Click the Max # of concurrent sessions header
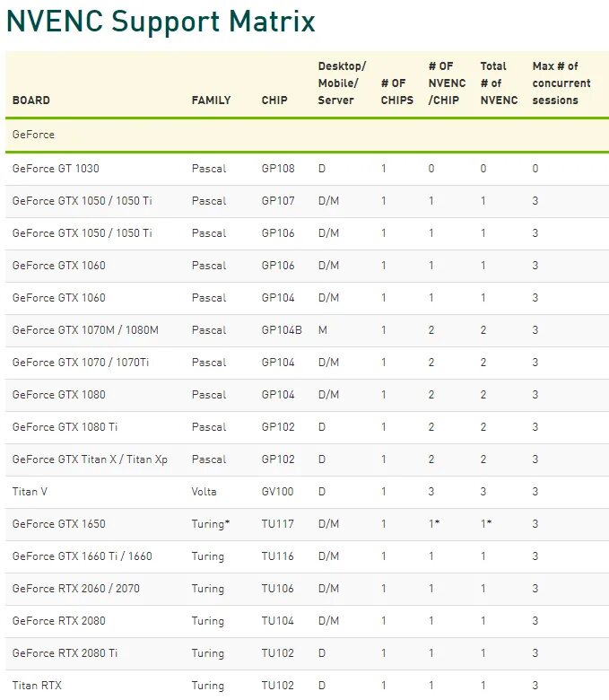This screenshot has width=609, height=700. (561, 83)
